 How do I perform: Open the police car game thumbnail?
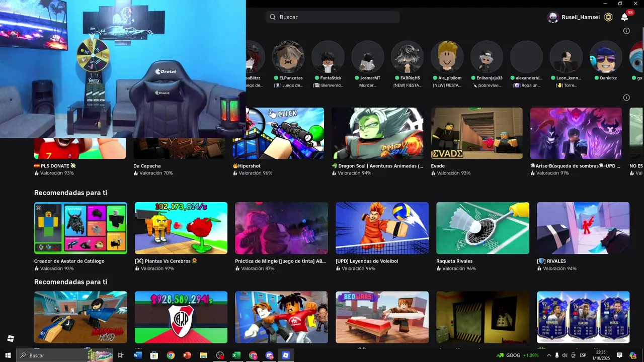click(80, 317)
